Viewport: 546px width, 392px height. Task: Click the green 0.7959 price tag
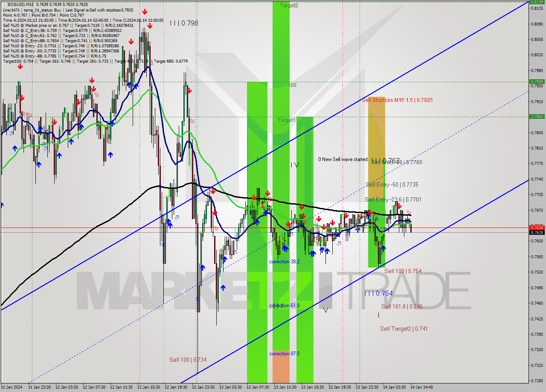point(537,81)
